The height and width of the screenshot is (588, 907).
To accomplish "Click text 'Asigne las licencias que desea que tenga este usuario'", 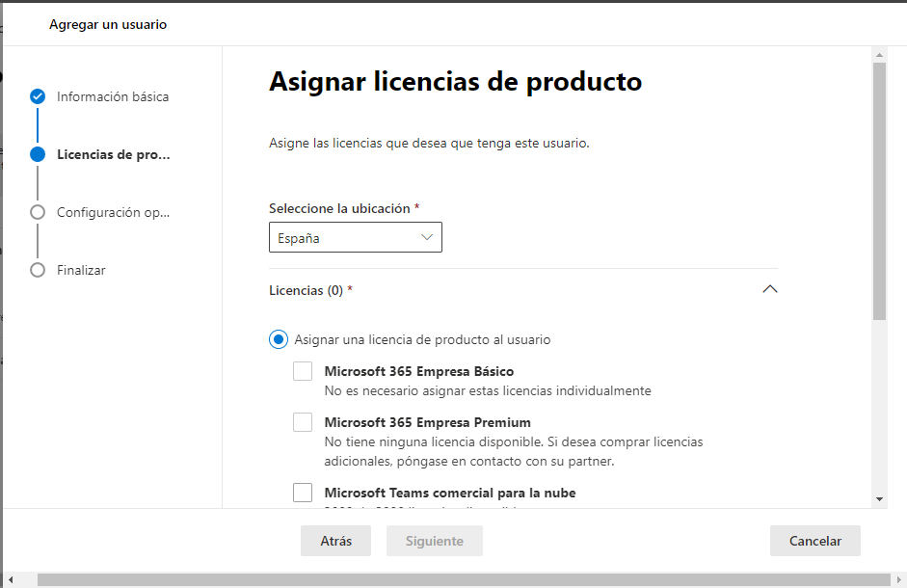I will coord(429,143).
